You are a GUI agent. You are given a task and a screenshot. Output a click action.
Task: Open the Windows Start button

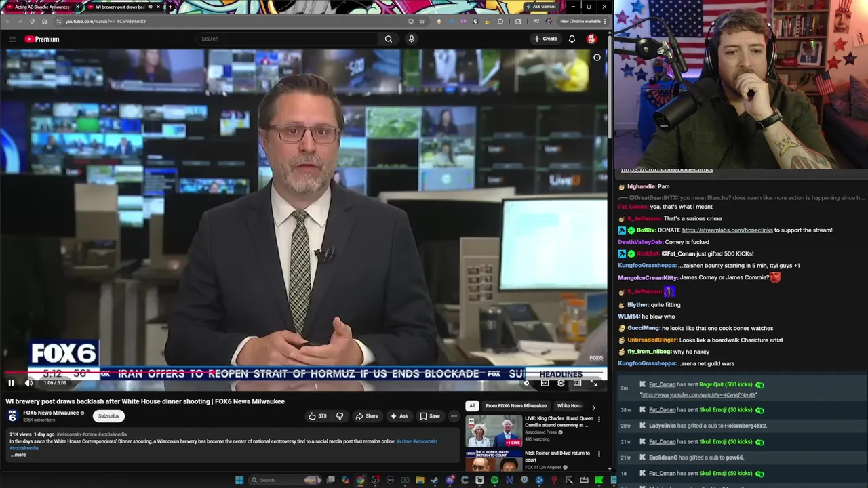(239, 480)
